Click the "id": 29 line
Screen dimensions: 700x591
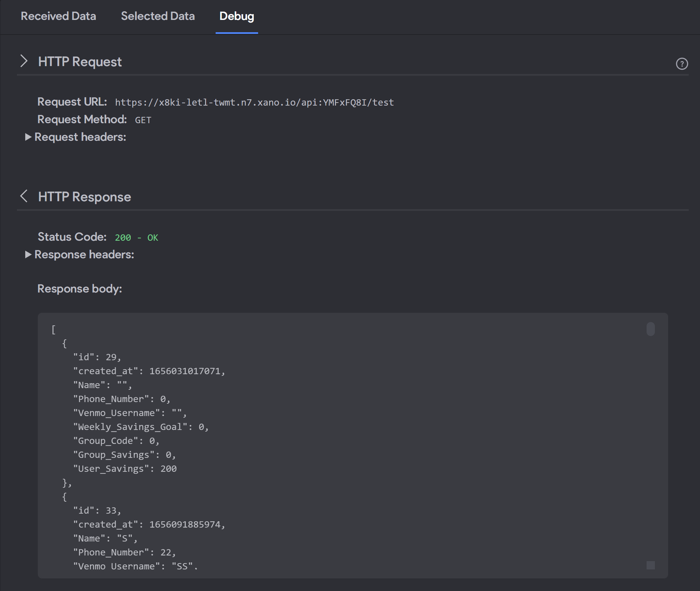[97, 357]
